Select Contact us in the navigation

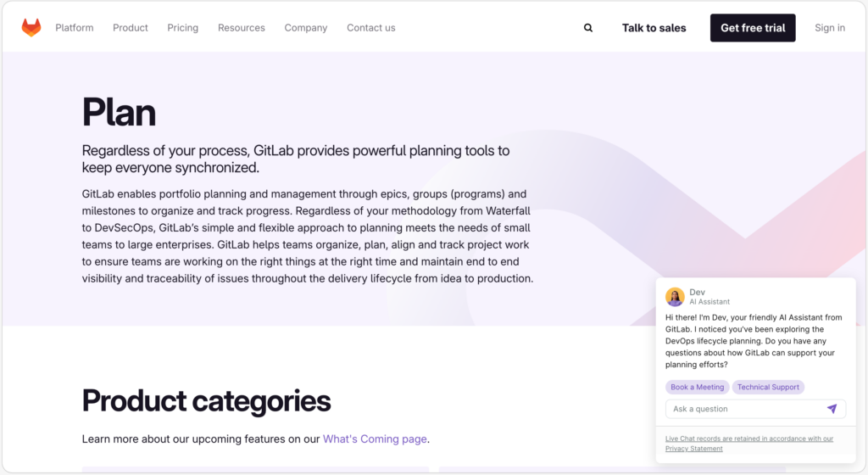[x=371, y=28]
